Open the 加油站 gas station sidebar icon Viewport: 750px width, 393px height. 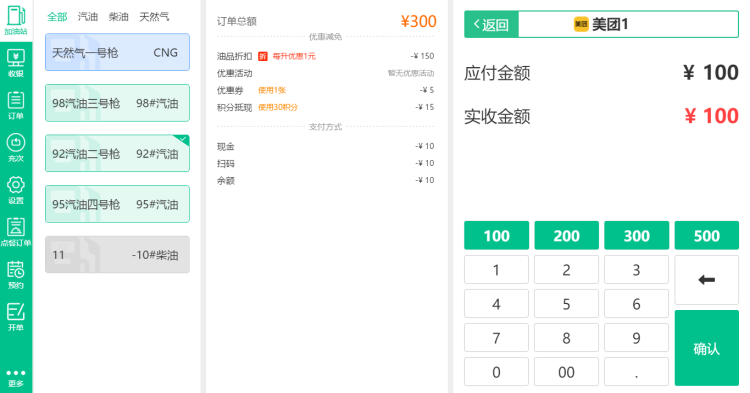(16, 20)
